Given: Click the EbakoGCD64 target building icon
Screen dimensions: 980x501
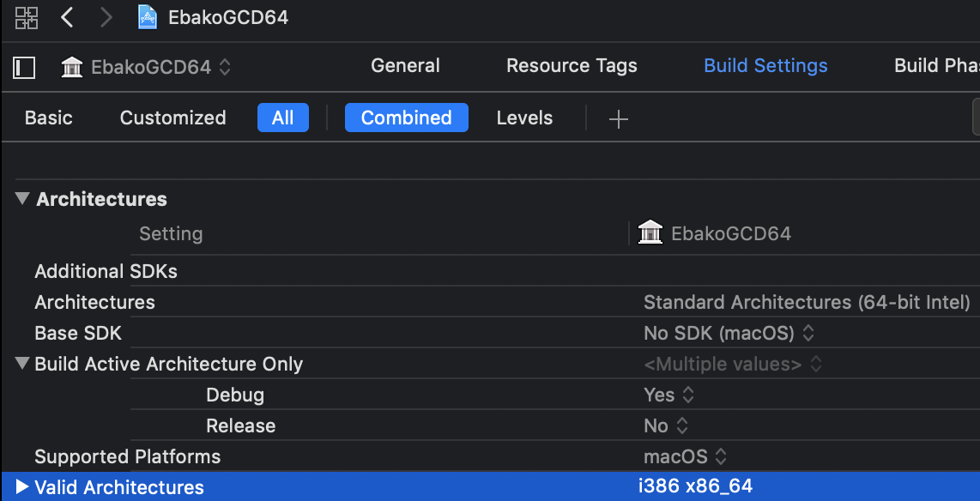Looking at the screenshot, I should point(72,67).
